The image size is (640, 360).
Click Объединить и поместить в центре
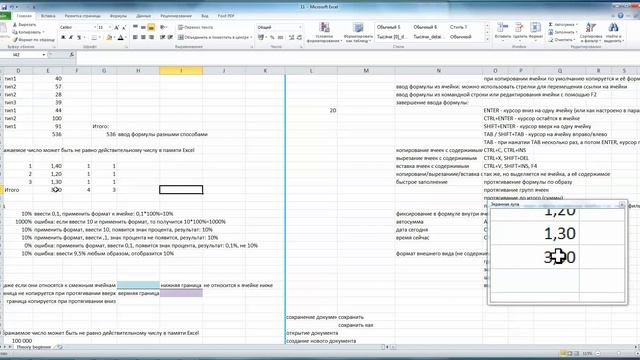coord(213,37)
